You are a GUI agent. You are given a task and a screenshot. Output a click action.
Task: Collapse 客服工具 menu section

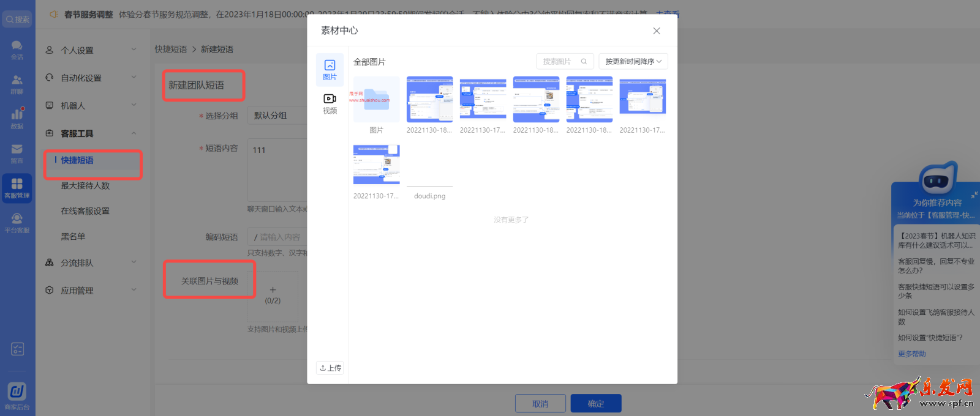[92, 133]
